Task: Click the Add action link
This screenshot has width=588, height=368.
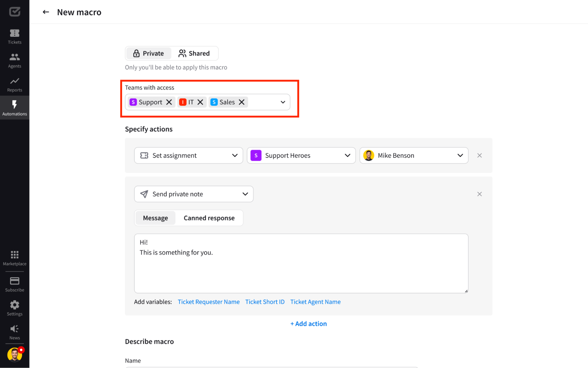Action: tap(309, 324)
